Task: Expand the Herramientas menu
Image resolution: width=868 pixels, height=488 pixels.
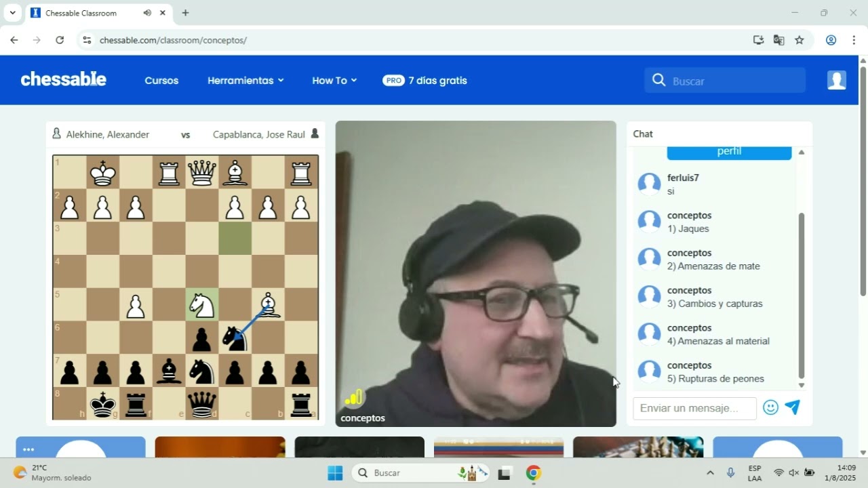Action: [245, 81]
